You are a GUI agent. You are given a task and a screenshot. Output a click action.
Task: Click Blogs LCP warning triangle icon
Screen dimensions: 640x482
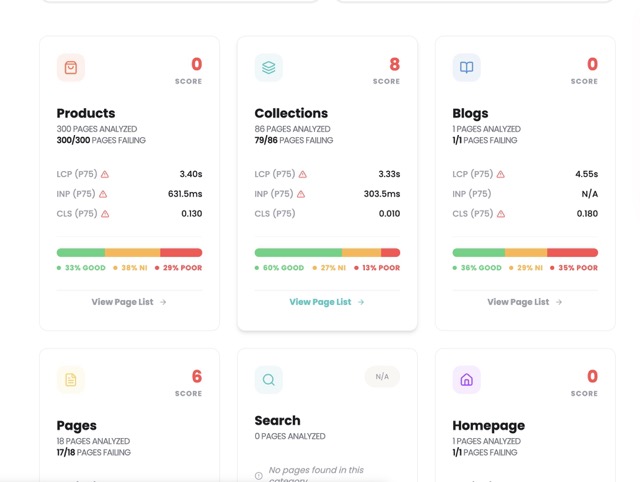(x=500, y=174)
